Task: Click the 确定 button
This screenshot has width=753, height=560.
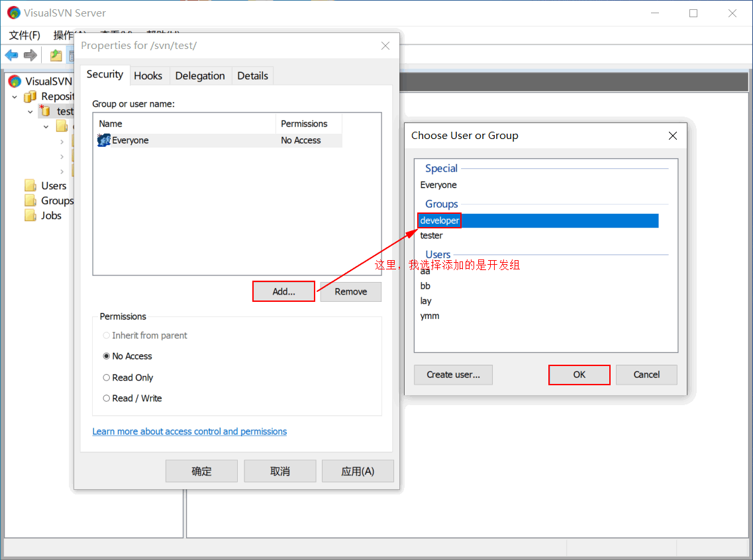Action: tap(201, 471)
